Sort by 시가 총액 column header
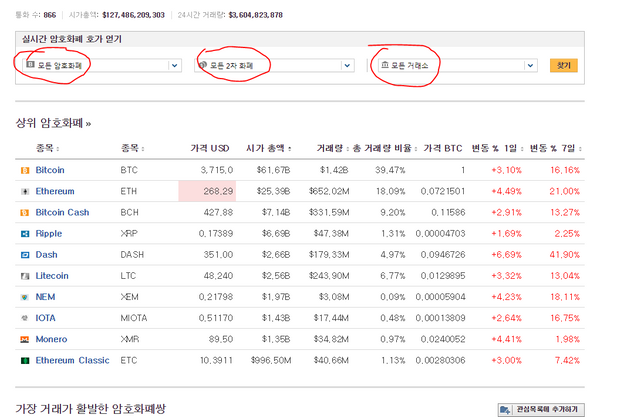 268,148
